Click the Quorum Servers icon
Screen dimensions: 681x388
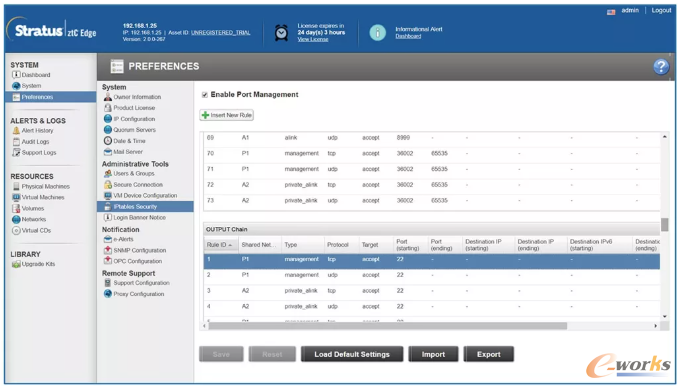click(x=108, y=129)
